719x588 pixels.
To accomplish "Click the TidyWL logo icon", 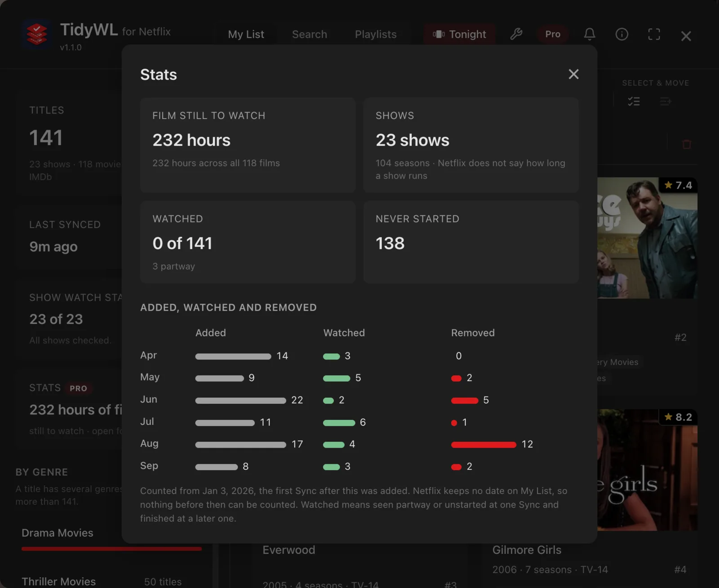I will tap(37, 34).
